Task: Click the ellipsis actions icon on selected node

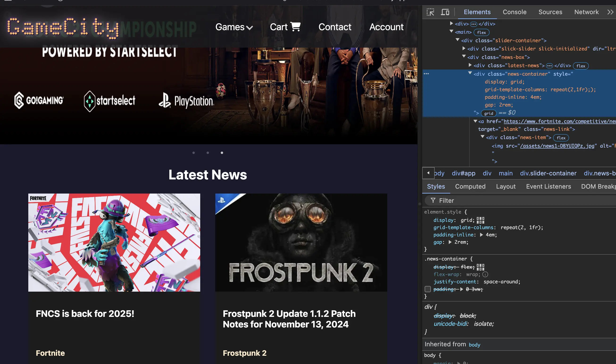Action: point(426,74)
